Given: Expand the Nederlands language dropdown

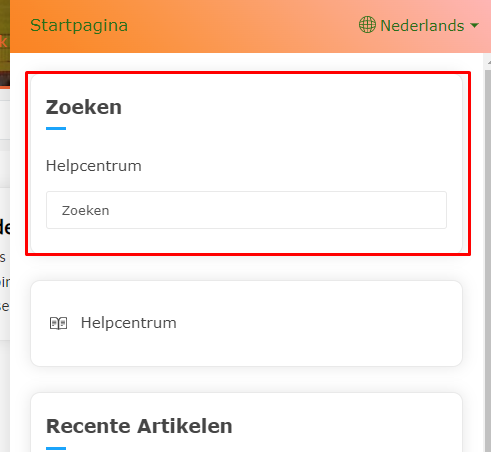Looking at the screenshot, I should pos(419,25).
